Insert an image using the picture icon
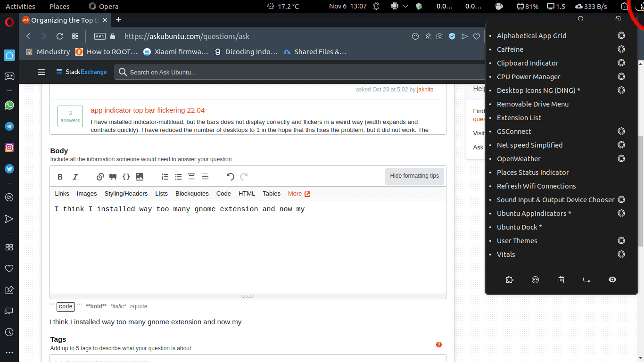The image size is (644, 362). [x=139, y=176]
